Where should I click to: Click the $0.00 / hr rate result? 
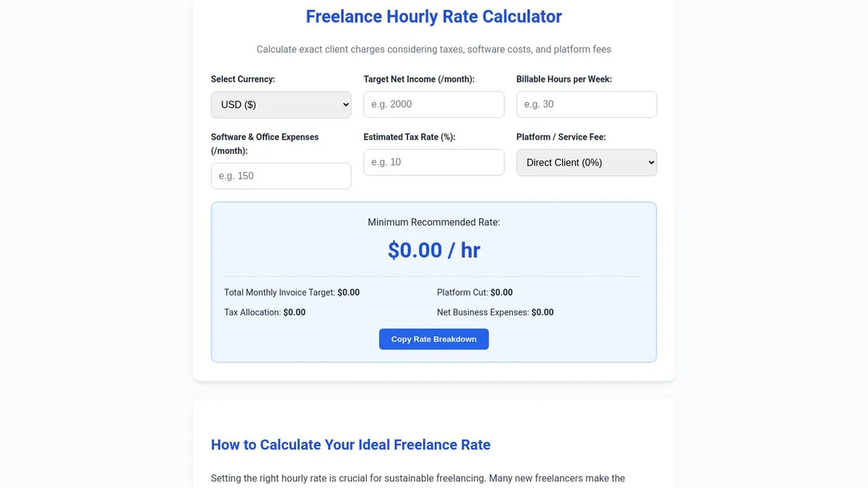[434, 250]
